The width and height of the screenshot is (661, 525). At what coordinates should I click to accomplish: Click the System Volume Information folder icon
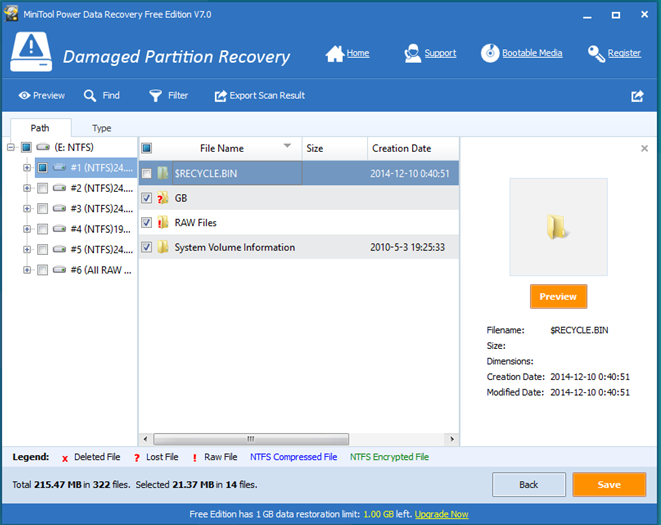(163, 247)
